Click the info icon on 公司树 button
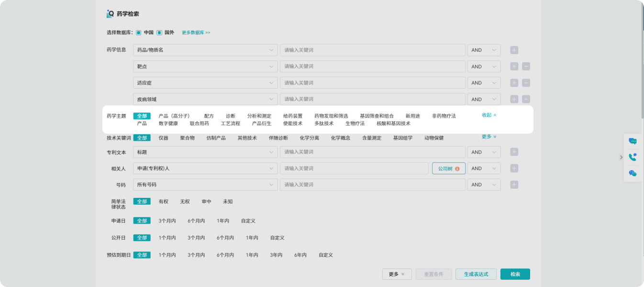The image size is (644, 287). (x=457, y=169)
